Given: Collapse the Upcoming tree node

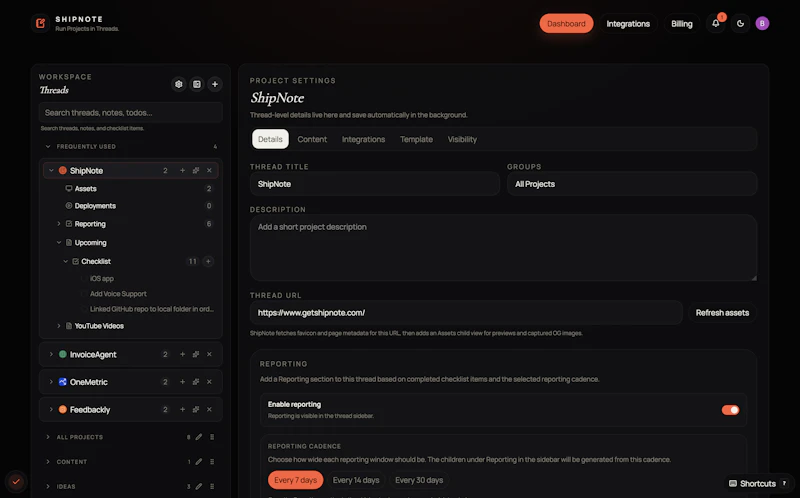Looking at the screenshot, I should [x=59, y=243].
